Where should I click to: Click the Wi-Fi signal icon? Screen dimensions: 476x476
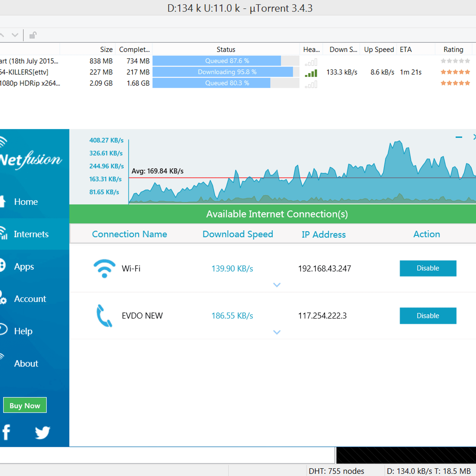click(x=104, y=268)
